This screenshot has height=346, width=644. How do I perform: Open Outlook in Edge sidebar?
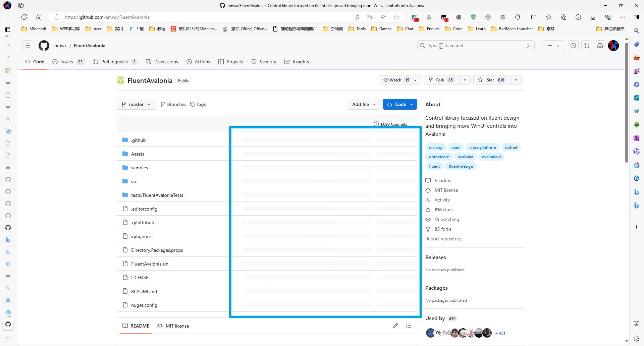coord(636,98)
